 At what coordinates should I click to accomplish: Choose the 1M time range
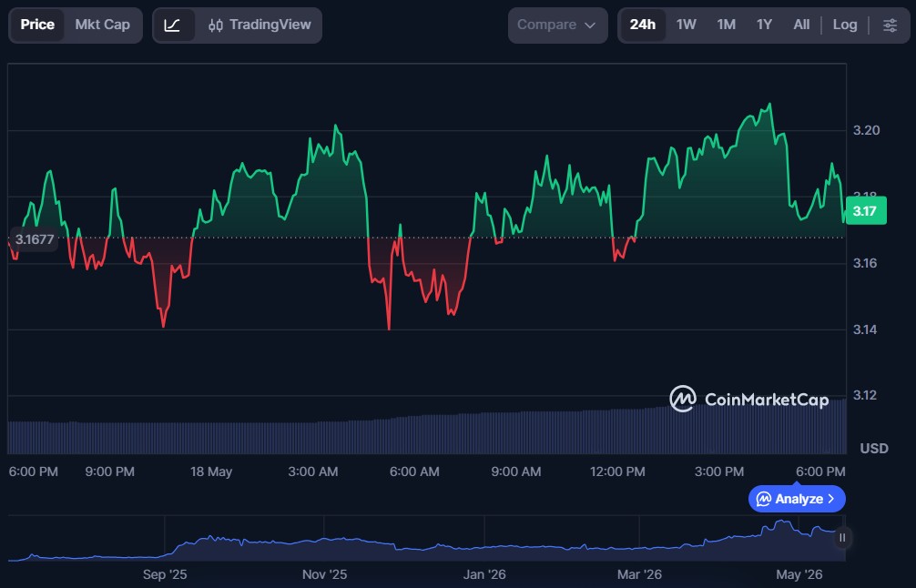tap(726, 25)
